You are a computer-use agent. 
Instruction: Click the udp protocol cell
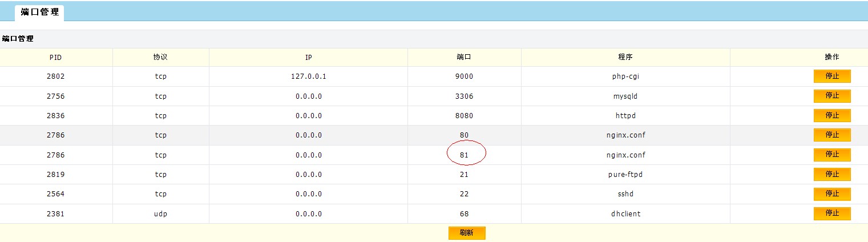(160, 214)
